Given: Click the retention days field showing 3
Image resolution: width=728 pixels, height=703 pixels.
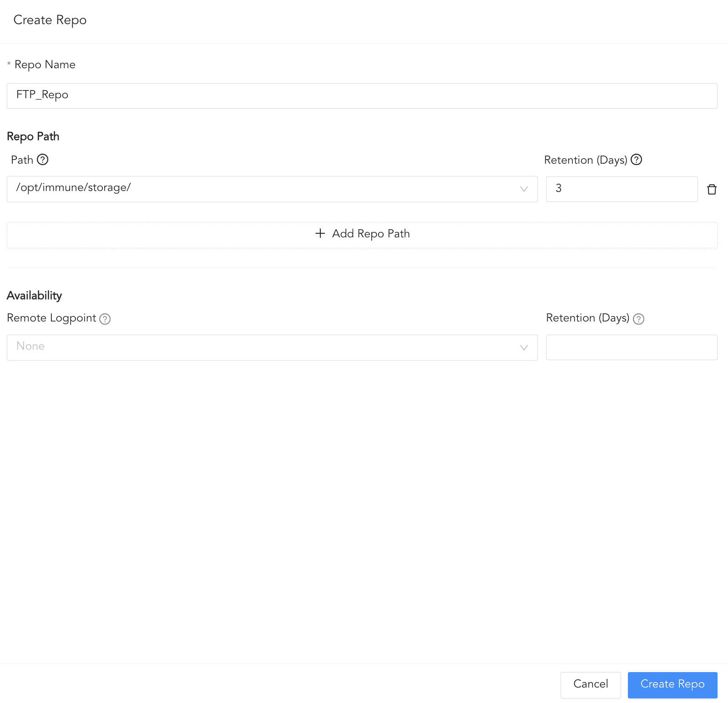Looking at the screenshot, I should [x=621, y=189].
